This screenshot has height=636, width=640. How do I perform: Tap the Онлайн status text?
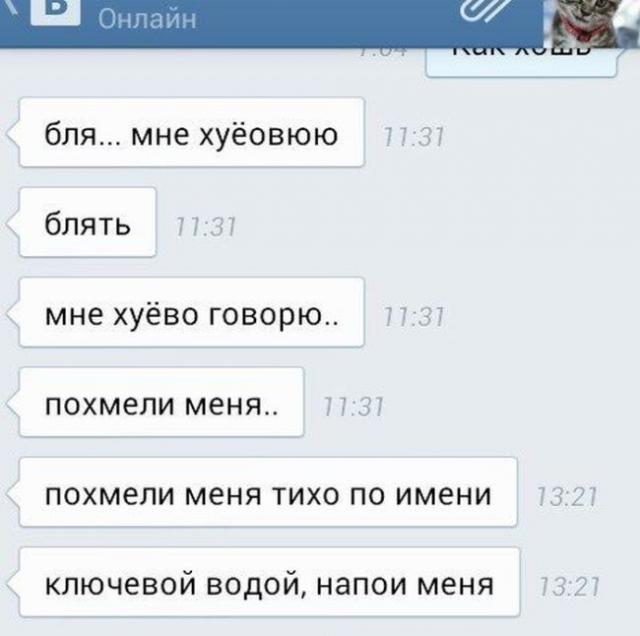tap(147, 19)
